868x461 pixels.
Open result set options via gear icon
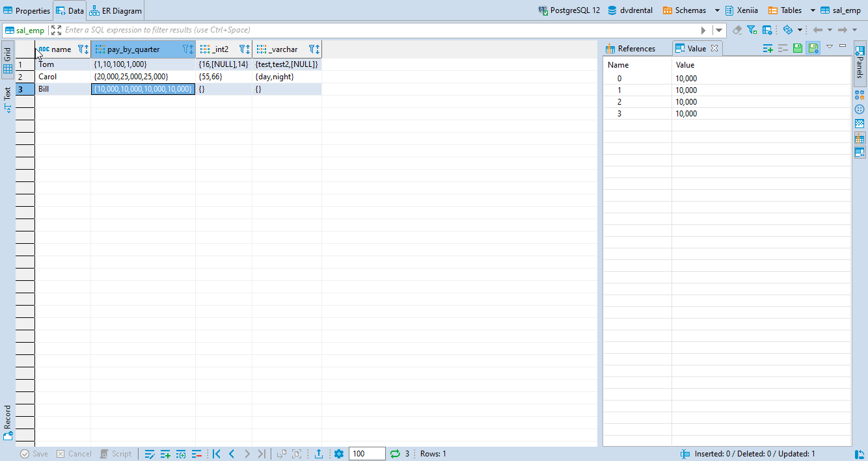tap(339, 453)
